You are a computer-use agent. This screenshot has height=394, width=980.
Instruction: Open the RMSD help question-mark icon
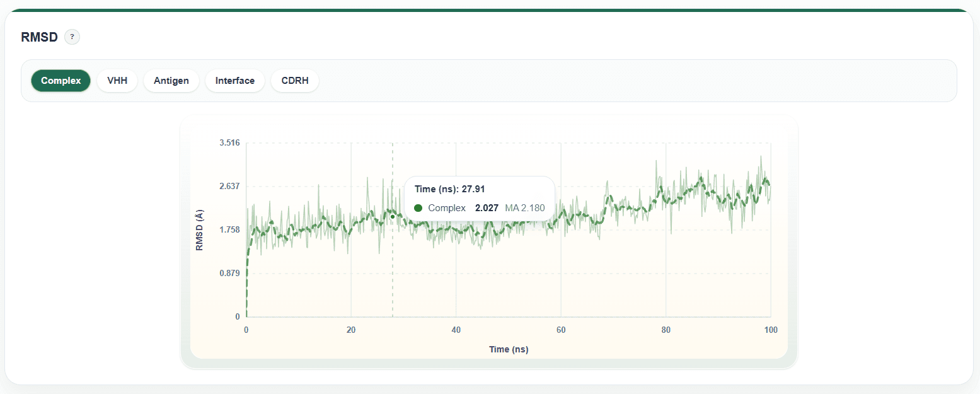72,37
